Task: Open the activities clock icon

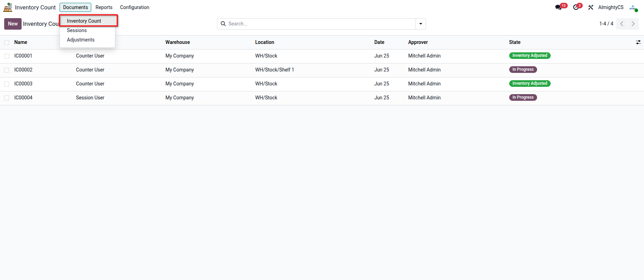Action: click(x=576, y=7)
